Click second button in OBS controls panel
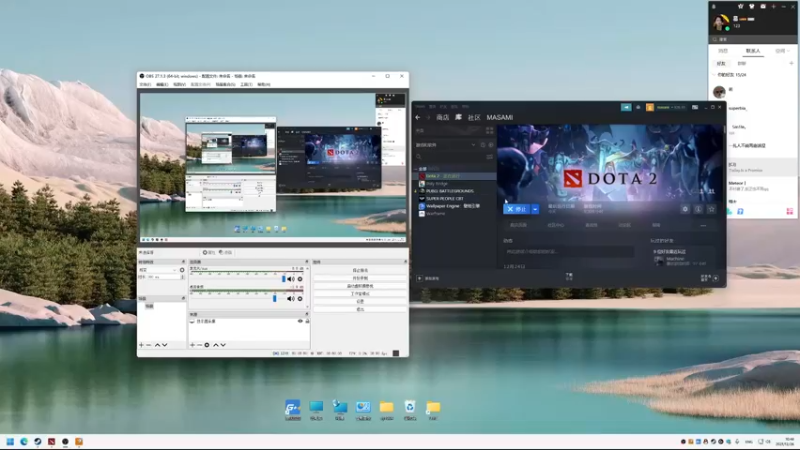The width and height of the screenshot is (800, 450). [360, 278]
